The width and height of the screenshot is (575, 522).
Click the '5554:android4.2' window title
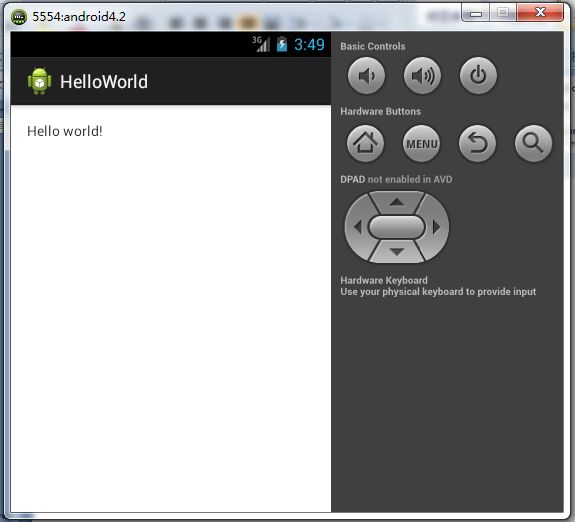point(79,17)
